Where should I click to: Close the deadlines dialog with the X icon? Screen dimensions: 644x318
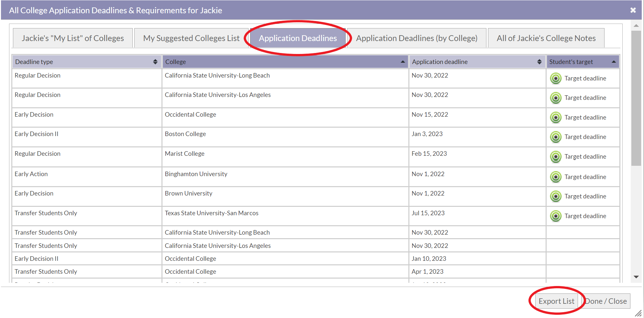pyautogui.click(x=633, y=10)
